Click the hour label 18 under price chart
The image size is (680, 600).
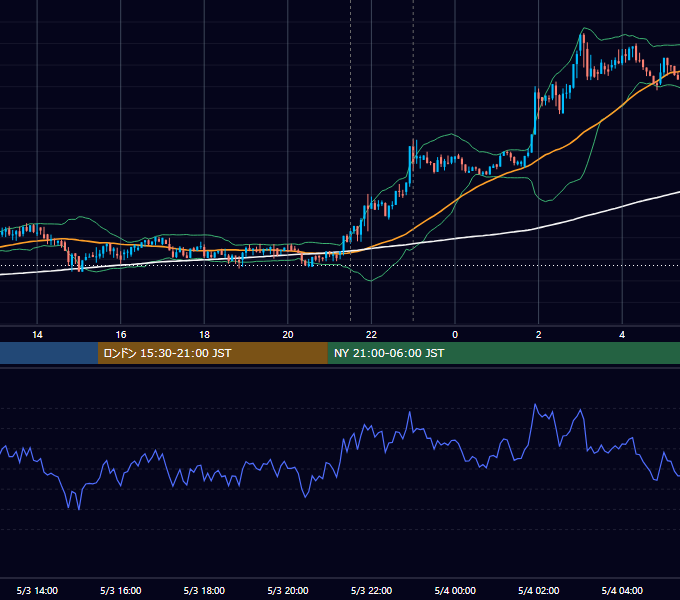coord(204,335)
